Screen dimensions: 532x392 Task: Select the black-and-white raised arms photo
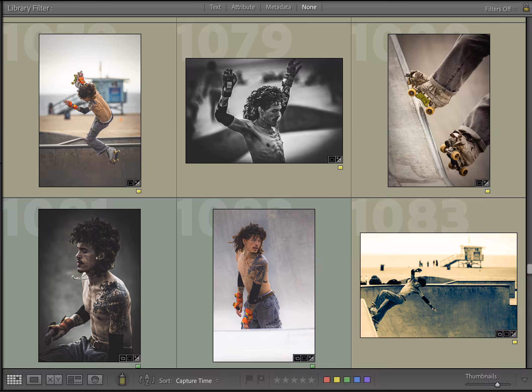click(264, 111)
